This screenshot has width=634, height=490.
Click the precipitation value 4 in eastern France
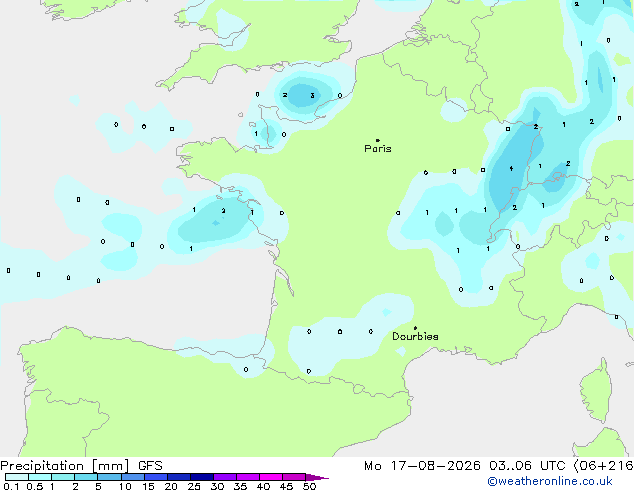[511, 168]
